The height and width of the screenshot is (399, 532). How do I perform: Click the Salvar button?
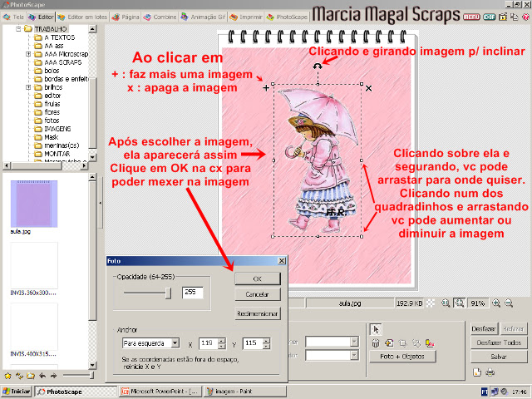[499, 357]
